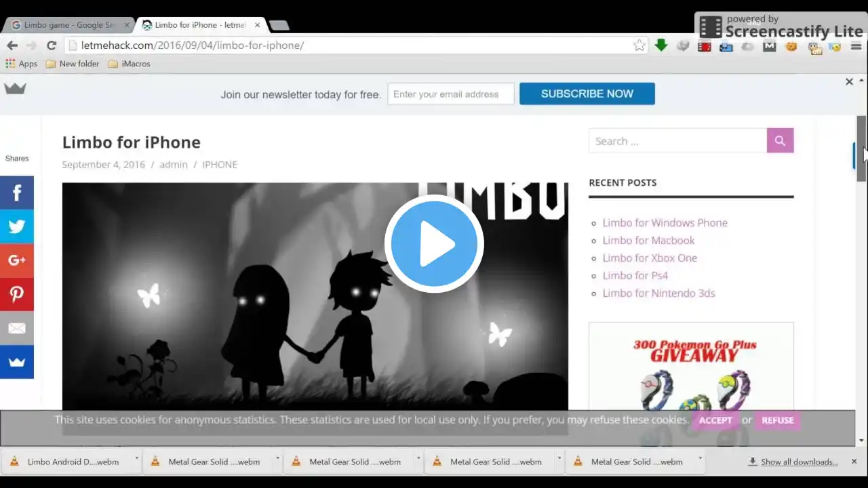
Task: Reload the current page
Action: [51, 45]
